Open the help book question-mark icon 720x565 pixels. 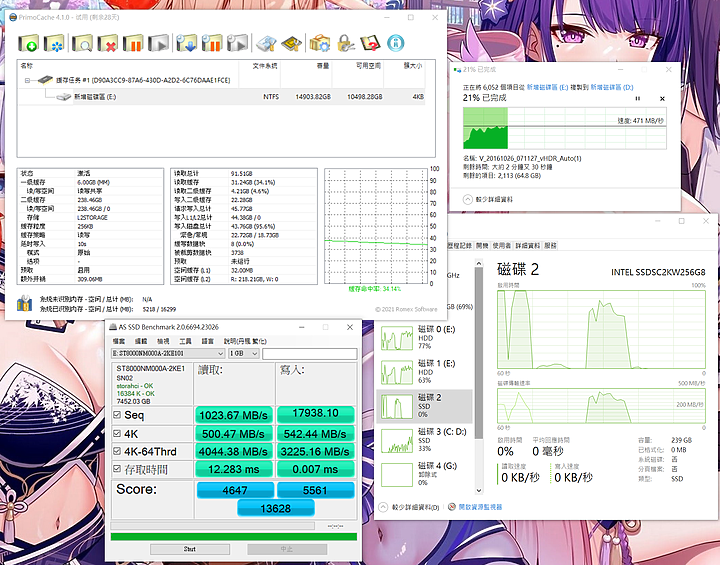coord(370,43)
